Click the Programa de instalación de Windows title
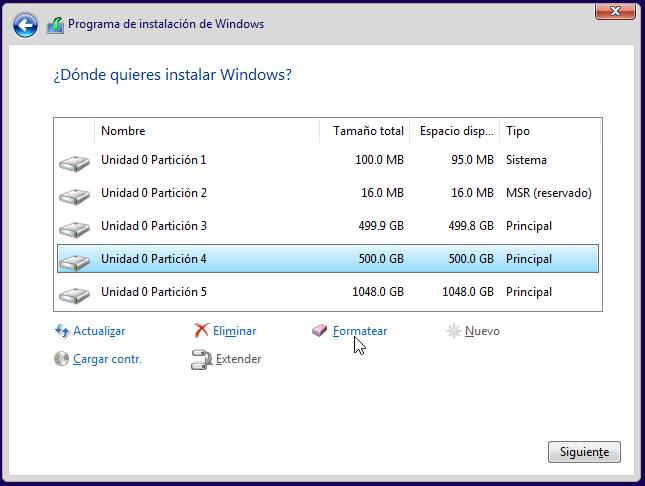The image size is (645, 486). coord(166,24)
